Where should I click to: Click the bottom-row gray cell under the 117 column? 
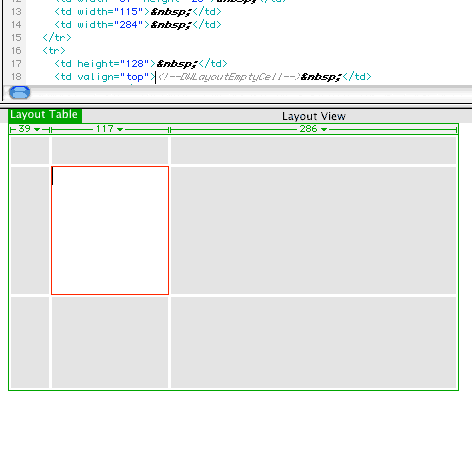tap(110, 342)
